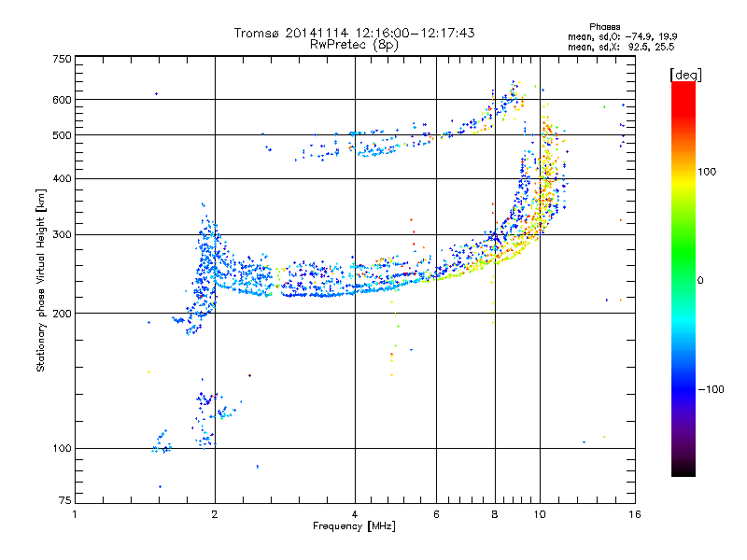Click the colorbar tick label '0'

tap(700, 281)
